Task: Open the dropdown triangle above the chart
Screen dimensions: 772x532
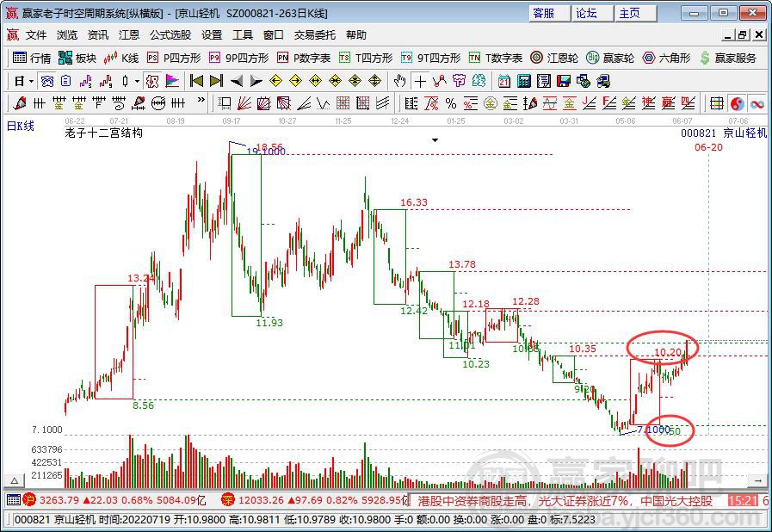Action: point(435,140)
